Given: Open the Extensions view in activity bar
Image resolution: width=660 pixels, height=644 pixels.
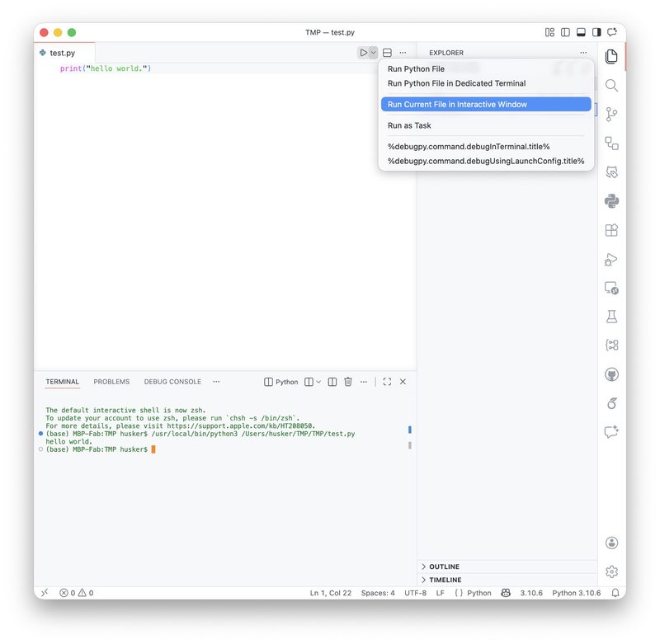Looking at the screenshot, I should [611, 230].
